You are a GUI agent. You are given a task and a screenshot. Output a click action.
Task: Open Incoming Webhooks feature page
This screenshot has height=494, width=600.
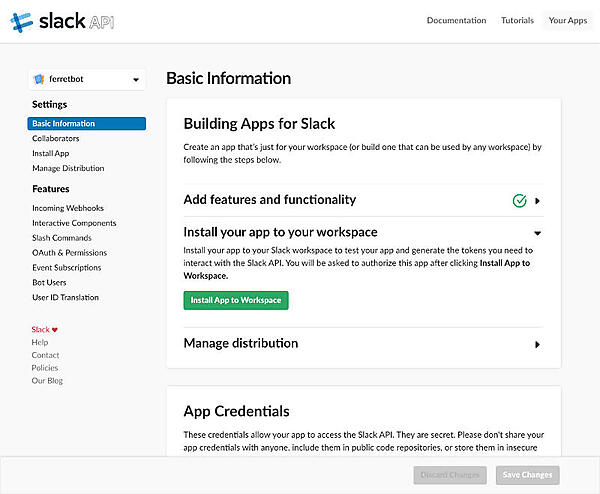[68, 208]
